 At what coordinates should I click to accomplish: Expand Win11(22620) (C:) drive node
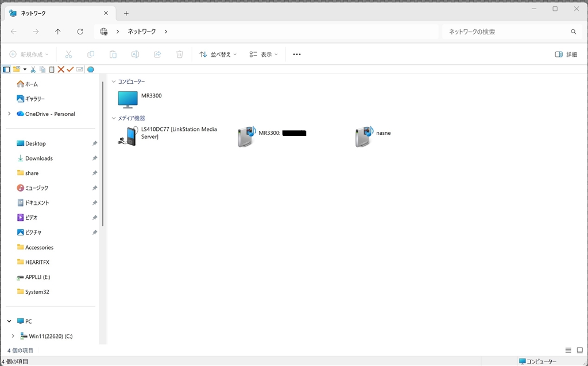13,336
